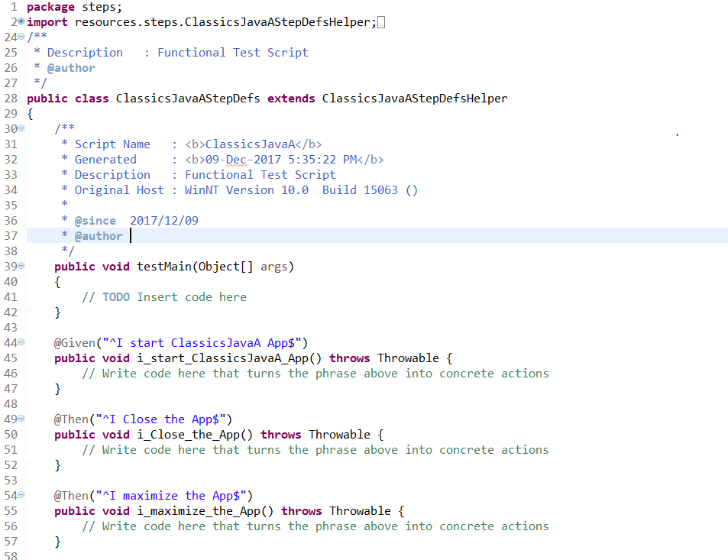Click the first @Then annotation
728x560 pixels.
(x=70, y=419)
